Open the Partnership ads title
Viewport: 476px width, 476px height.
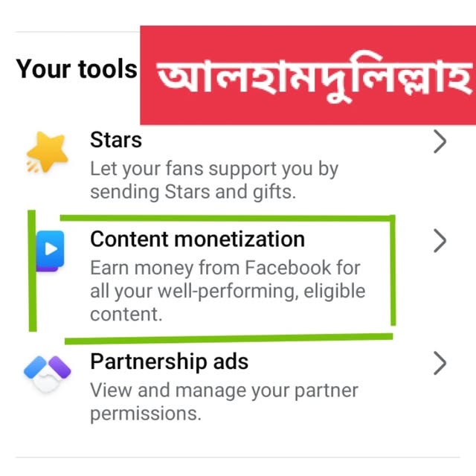(x=170, y=361)
